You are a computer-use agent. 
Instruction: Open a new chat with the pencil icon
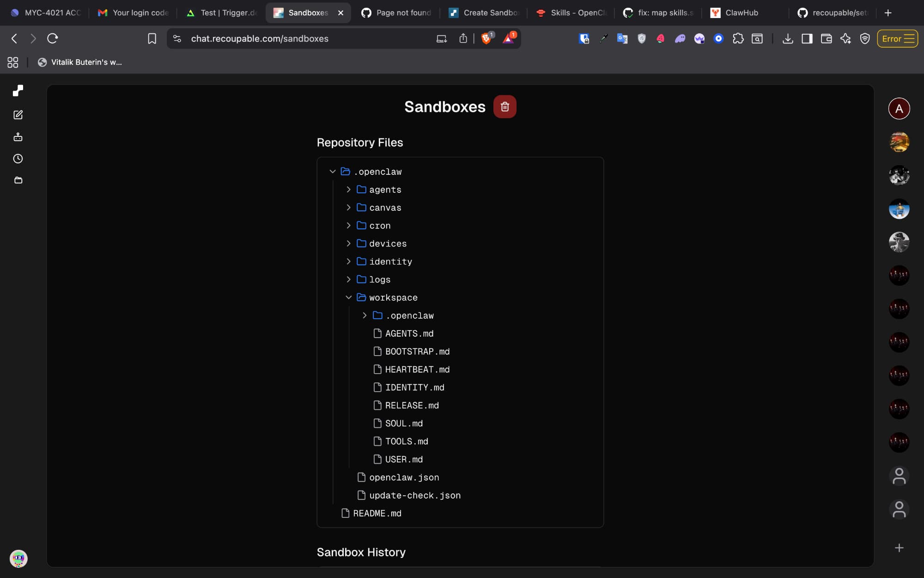[18, 115]
